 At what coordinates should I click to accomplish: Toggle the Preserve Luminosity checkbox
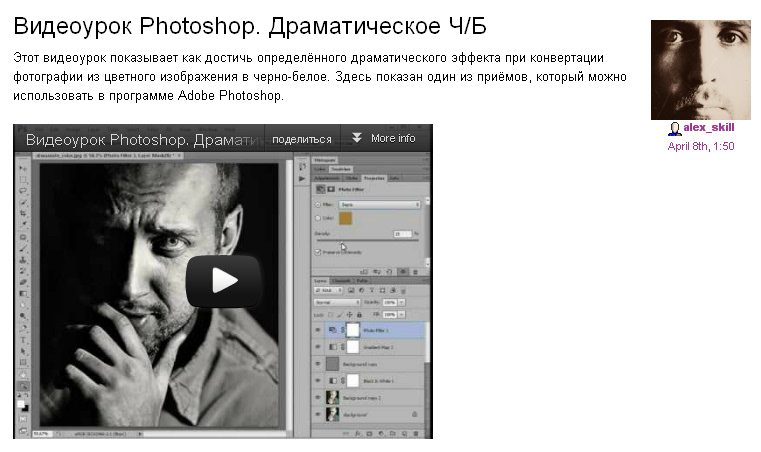318,250
